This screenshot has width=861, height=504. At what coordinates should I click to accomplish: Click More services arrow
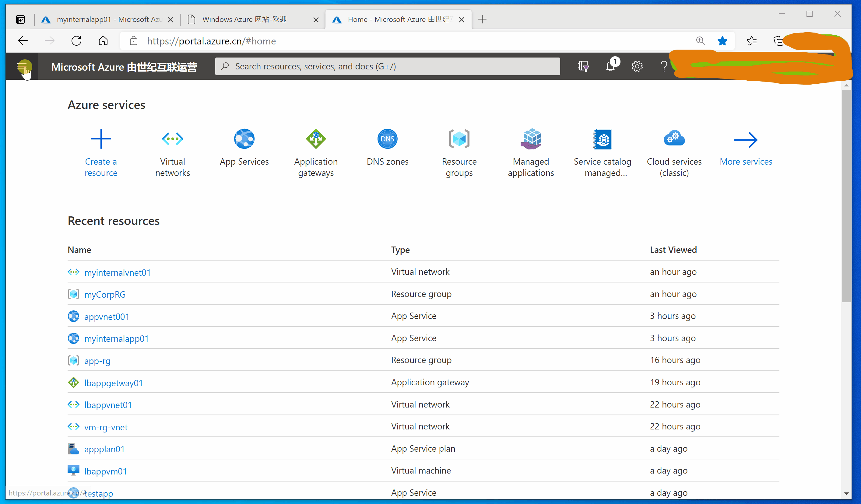746,140
